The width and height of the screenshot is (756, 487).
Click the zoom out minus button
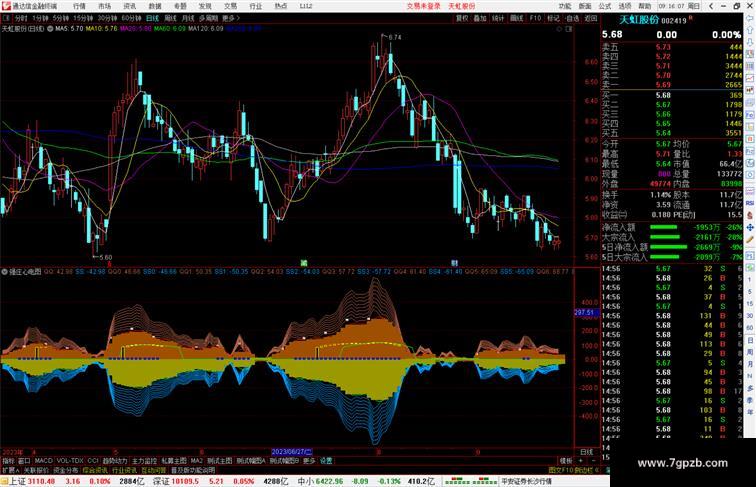[593, 461]
